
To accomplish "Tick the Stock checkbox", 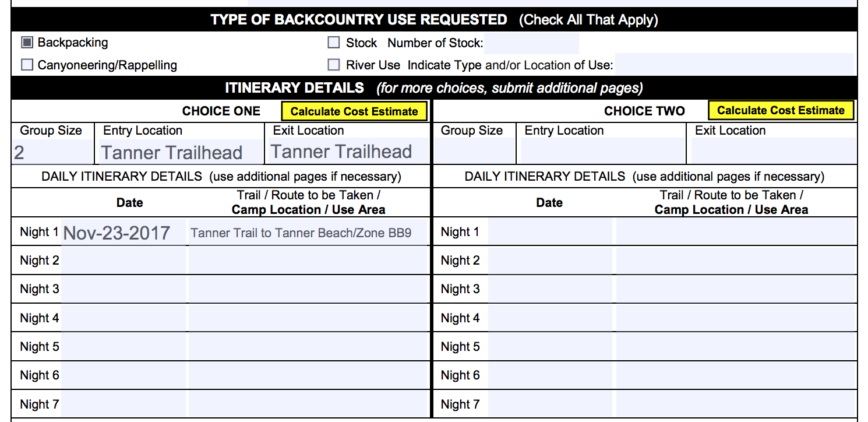I will point(334,43).
